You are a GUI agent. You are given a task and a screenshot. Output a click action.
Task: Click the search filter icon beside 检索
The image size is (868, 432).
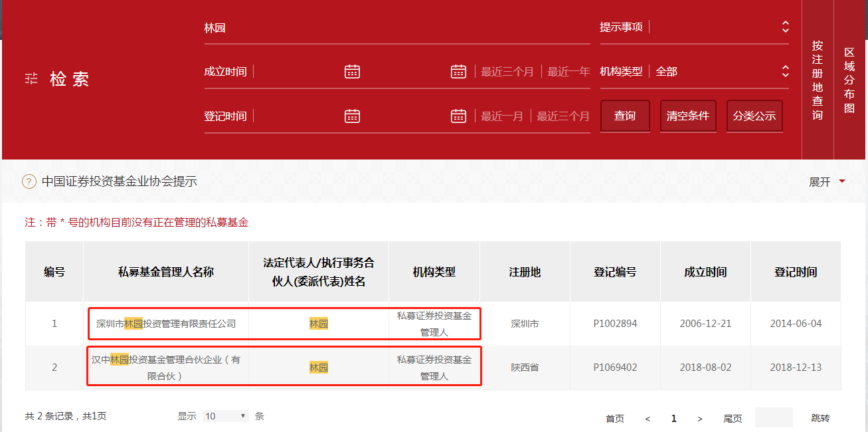pos(31,78)
